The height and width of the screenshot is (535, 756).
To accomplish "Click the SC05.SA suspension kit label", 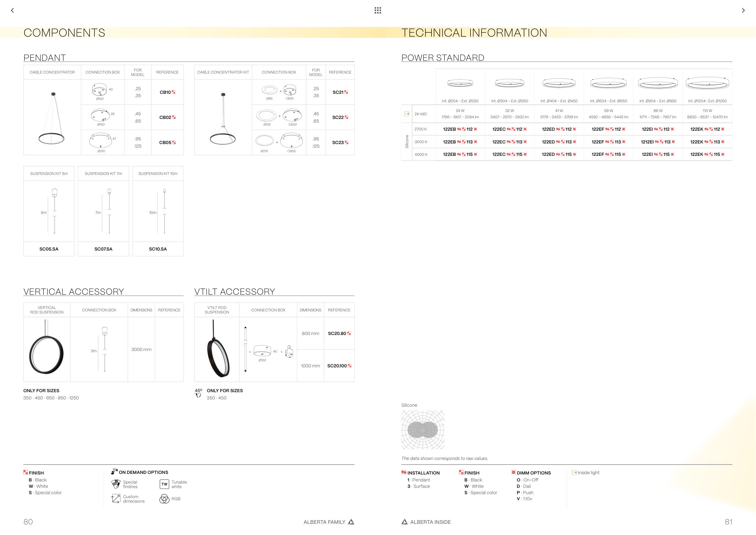I will pyautogui.click(x=49, y=249).
